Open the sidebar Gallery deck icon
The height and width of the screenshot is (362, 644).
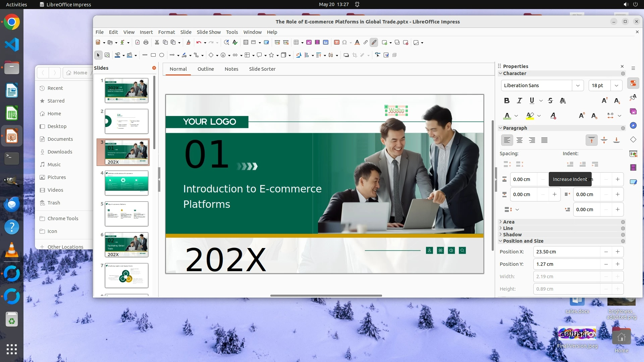[x=633, y=111]
